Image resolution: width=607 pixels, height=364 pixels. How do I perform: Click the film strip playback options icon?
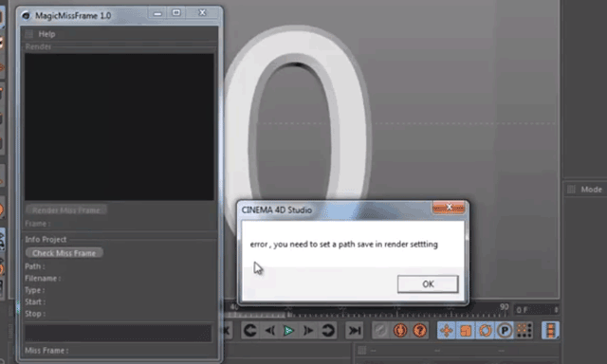tap(550, 330)
